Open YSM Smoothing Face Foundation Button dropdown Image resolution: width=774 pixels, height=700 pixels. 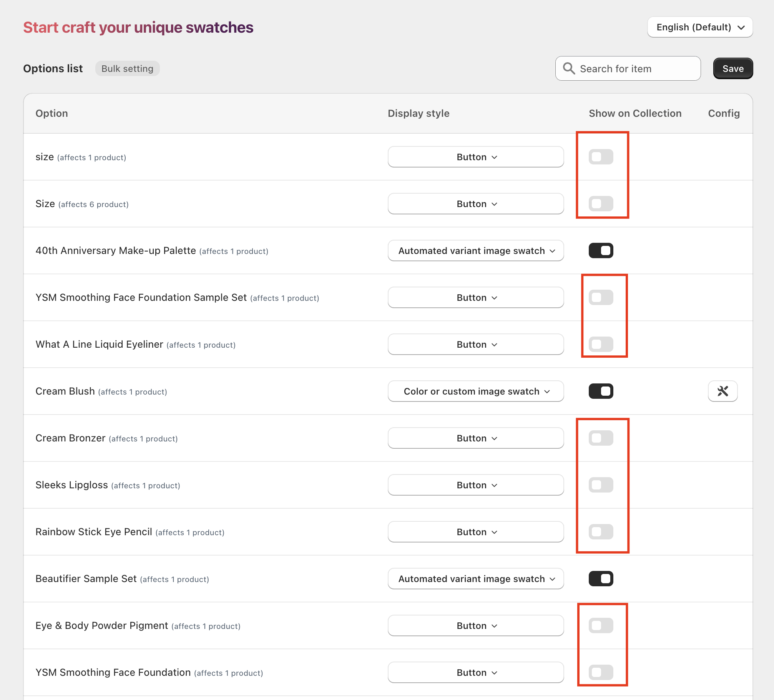point(476,672)
